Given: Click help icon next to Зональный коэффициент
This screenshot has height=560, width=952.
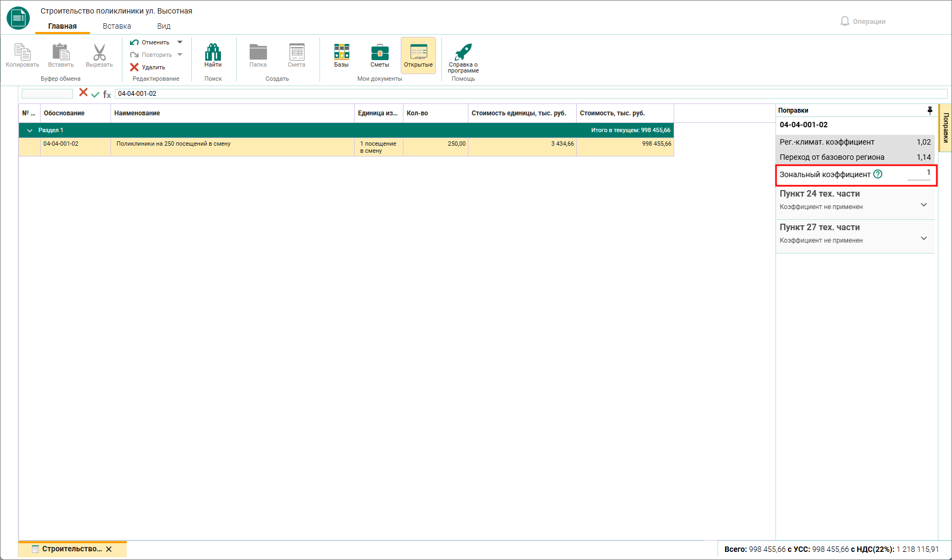Looking at the screenshot, I should 878,174.
